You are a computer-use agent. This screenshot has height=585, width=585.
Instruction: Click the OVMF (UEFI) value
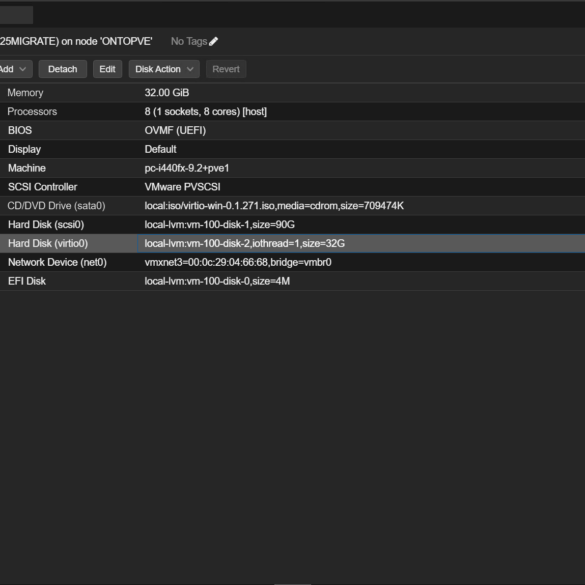tap(175, 131)
